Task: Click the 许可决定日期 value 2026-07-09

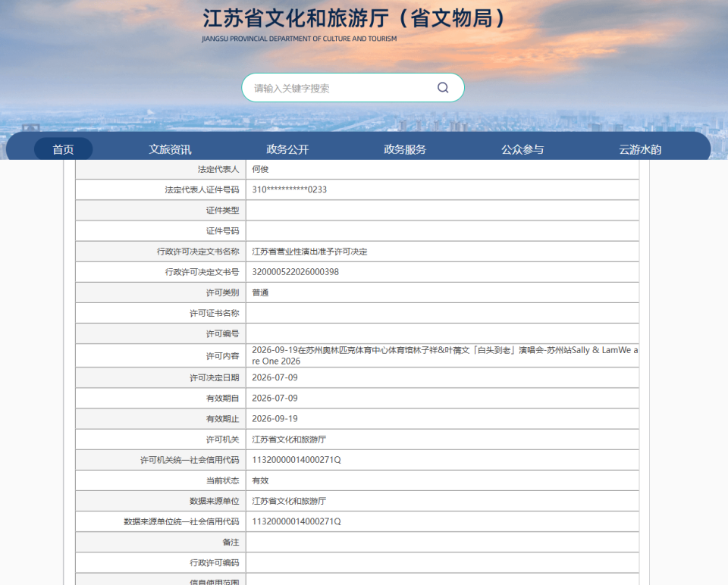Action: click(x=275, y=377)
